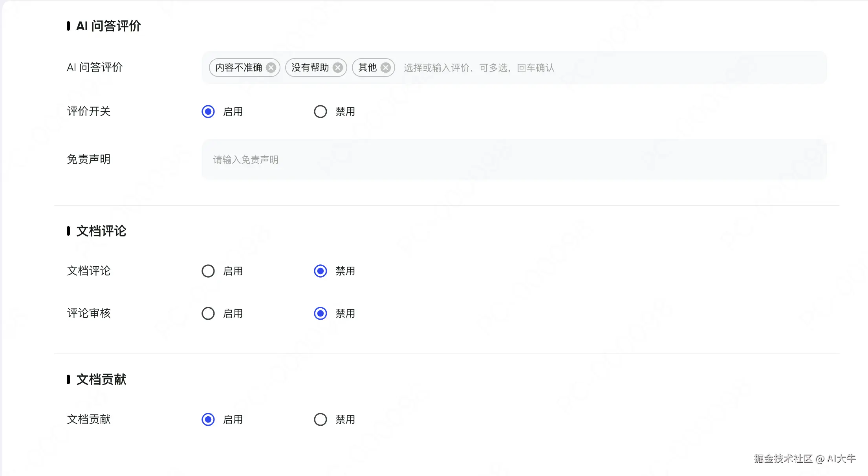Choose 启用 for 文档贡献

coord(208,419)
